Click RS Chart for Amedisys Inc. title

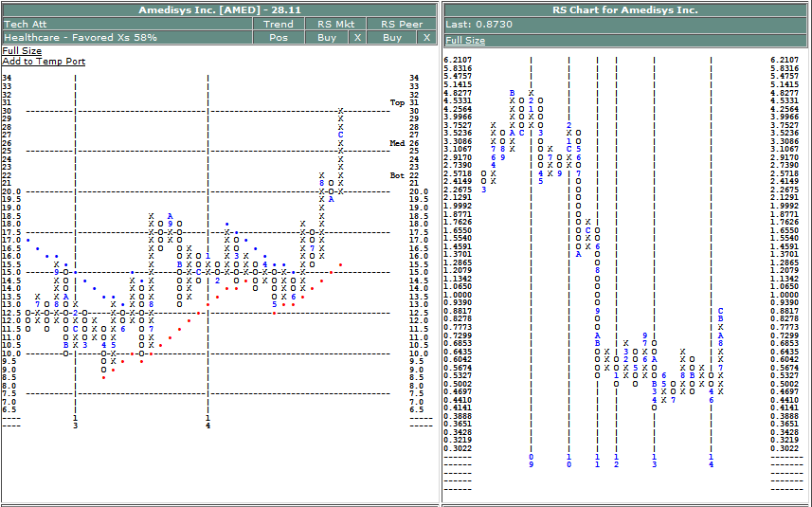point(625,9)
